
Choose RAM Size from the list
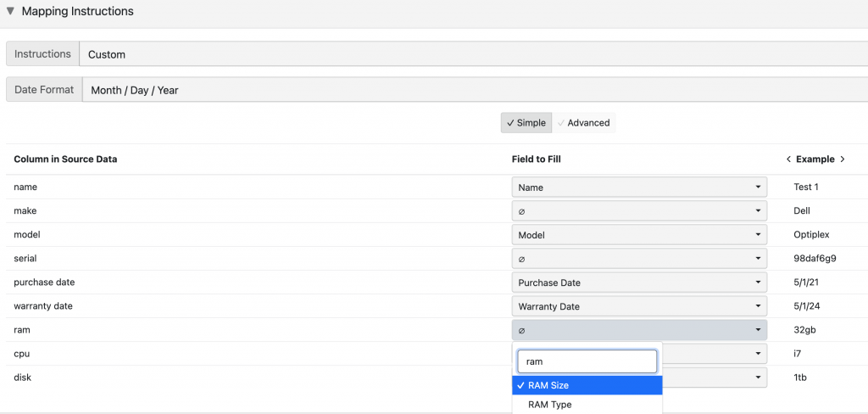(587, 385)
